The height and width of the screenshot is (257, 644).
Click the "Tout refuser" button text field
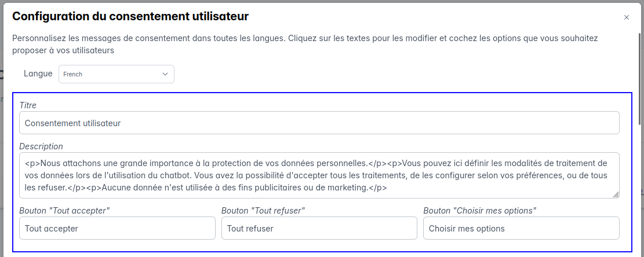319,228
